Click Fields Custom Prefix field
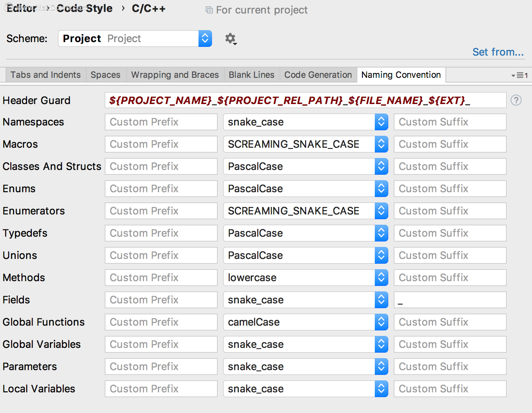532x413 pixels. pyautogui.click(x=161, y=300)
